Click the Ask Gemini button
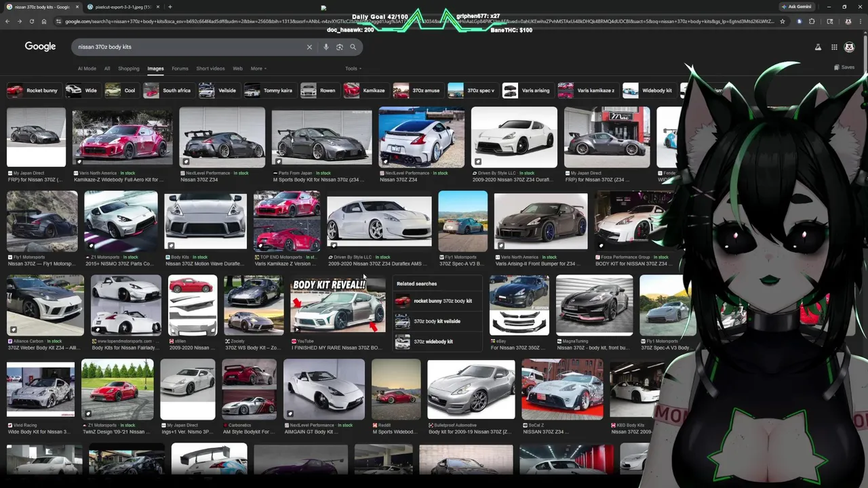This screenshot has width=868, height=488. coord(797,6)
